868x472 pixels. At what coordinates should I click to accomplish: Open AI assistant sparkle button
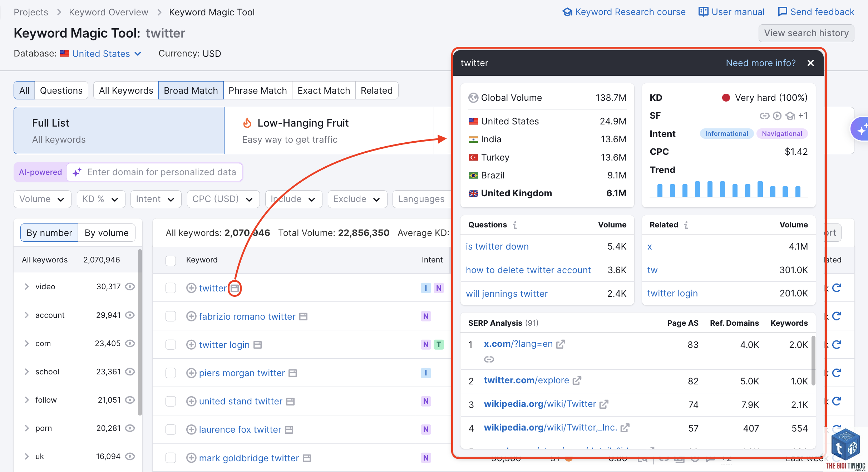click(x=860, y=129)
